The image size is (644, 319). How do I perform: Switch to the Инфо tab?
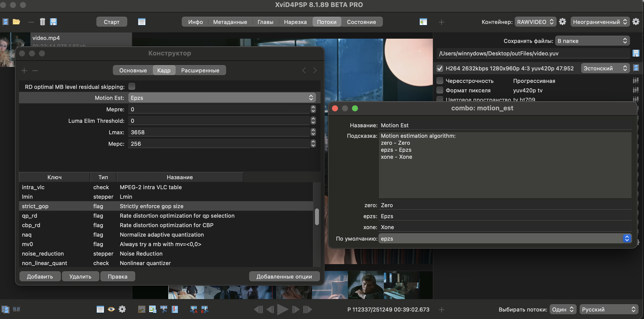(x=195, y=22)
